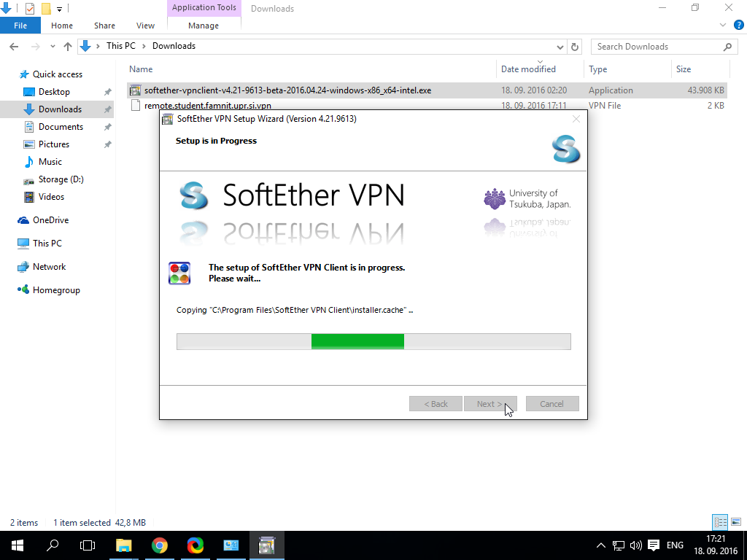Open File Explorer from the taskbar
The image size is (747, 560).
click(124, 545)
